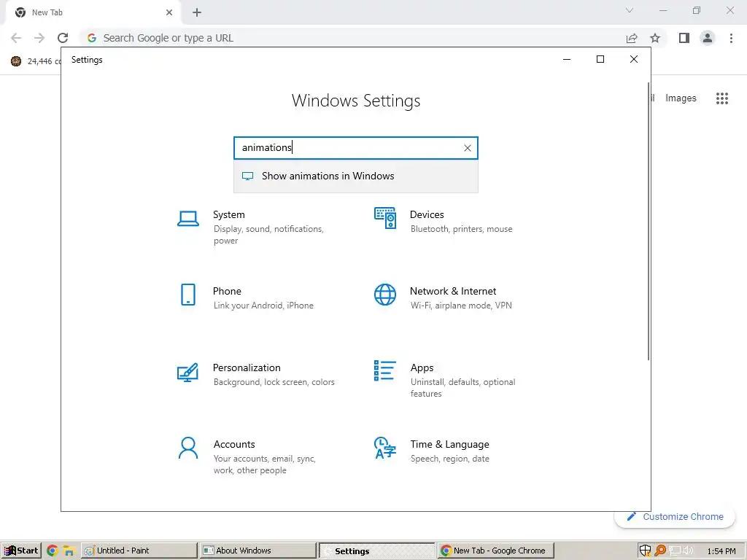Minimize the Settings window

click(x=567, y=59)
